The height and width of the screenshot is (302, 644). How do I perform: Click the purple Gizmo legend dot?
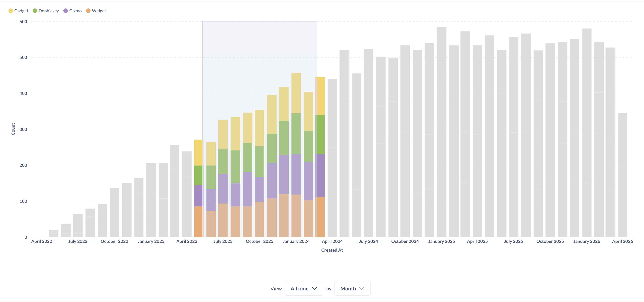(x=66, y=11)
